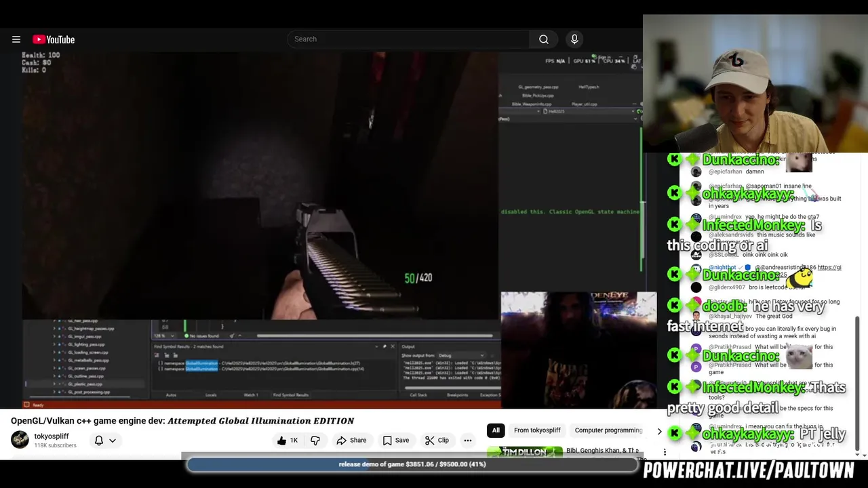Open the GlobalIllumination.h(27) symbol result
The image size is (868, 488).
pyautogui.click(x=258, y=363)
